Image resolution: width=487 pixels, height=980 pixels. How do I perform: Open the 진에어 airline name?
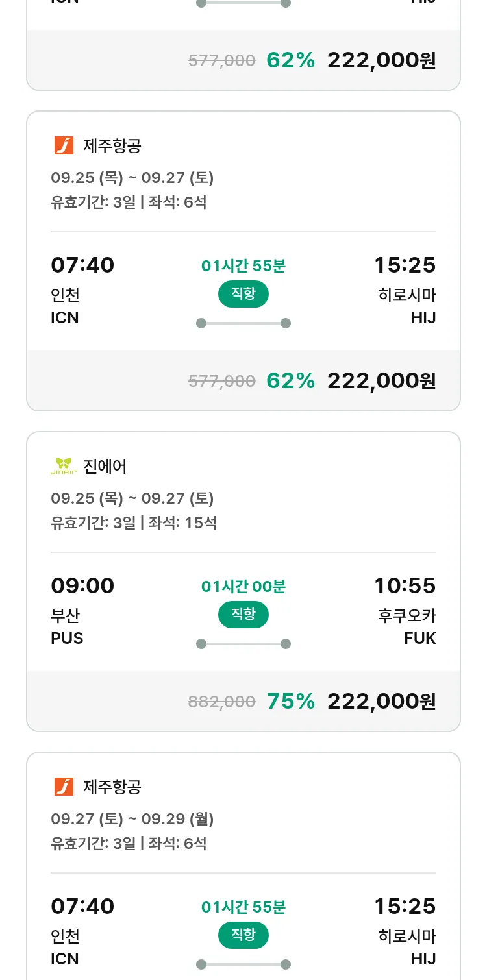[105, 466]
